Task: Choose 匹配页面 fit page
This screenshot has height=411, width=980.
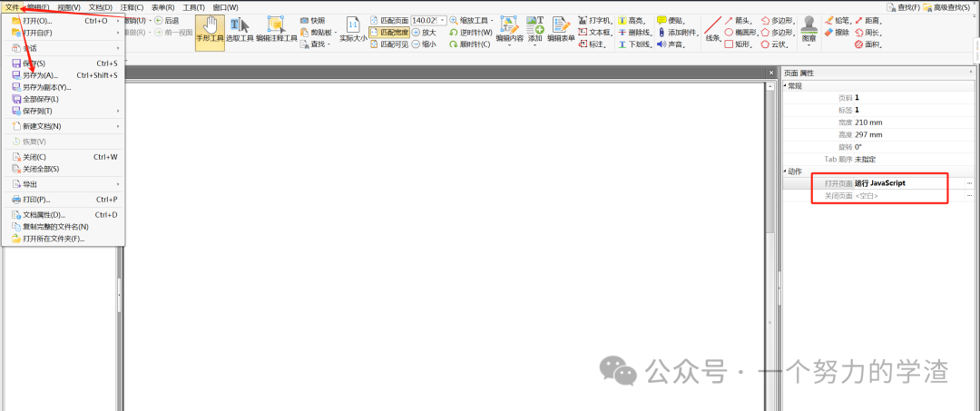Action: (x=389, y=21)
